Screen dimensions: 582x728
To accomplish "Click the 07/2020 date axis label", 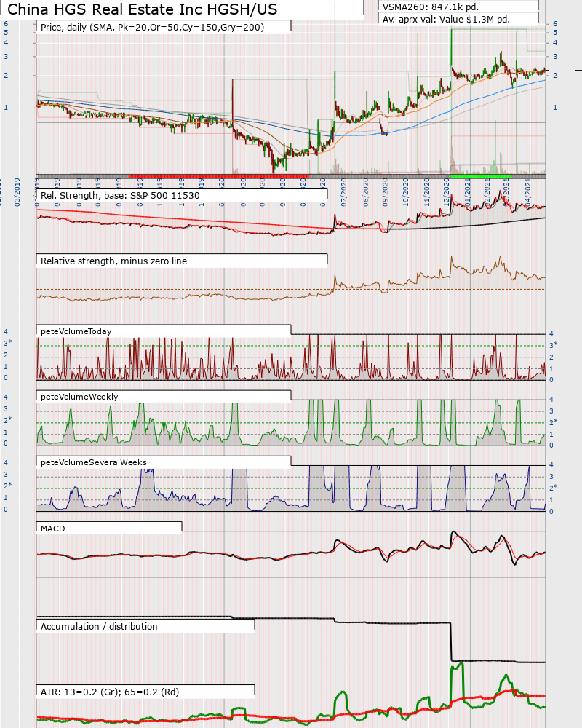I will 344,192.
